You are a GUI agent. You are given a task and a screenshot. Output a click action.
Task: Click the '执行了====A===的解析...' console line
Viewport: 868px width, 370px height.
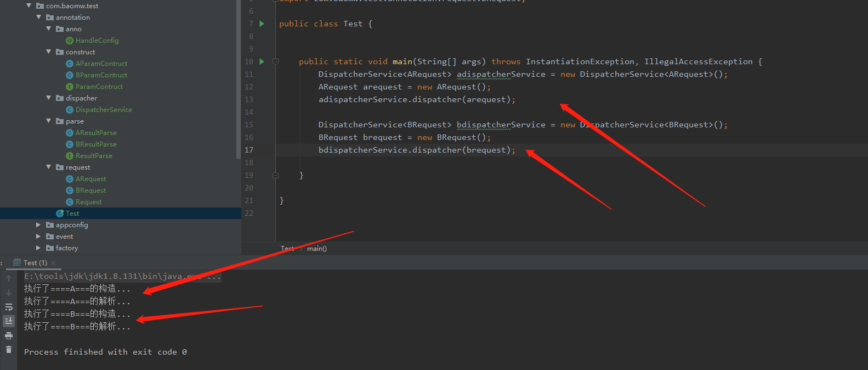click(77, 301)
